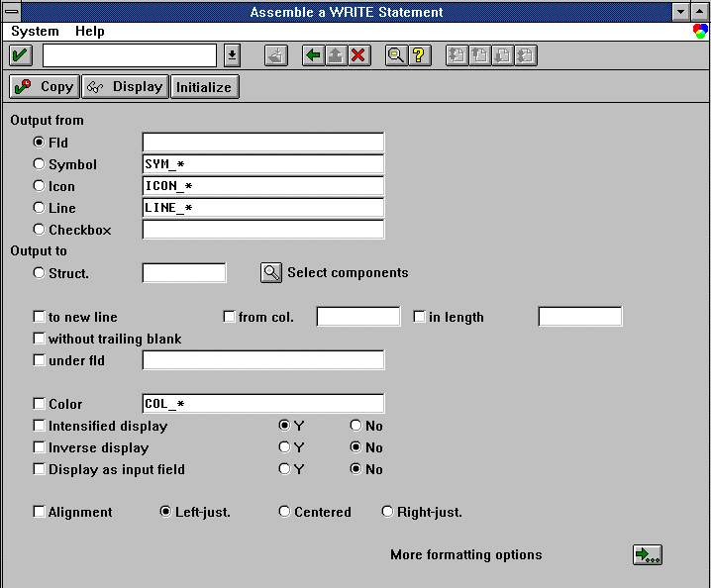This screenshot has width=711, height=588.
Task: Select the Symbol radio button
Action: tap(40, 164)
